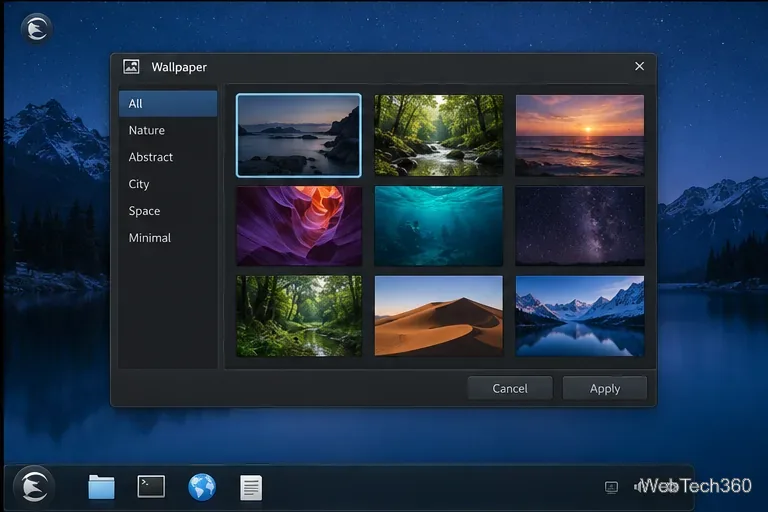This screenshot has height=512, width=768.
Task: Click the Enlightenment logo at top-left desktop
Action: pos(37,28)
